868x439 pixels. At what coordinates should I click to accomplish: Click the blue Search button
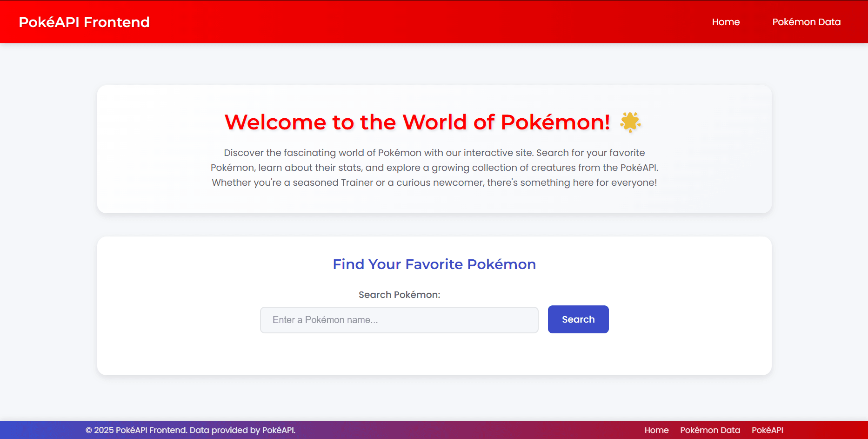click(x=578, y=319)
